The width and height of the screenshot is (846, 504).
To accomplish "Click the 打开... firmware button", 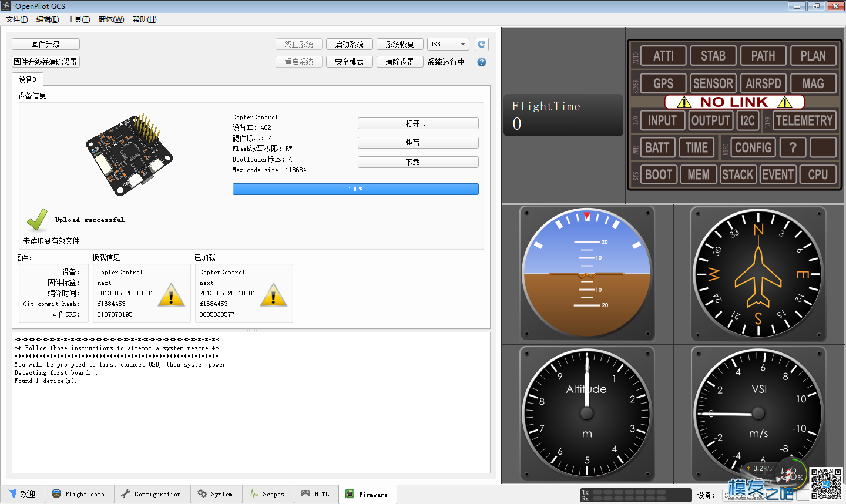I will 418,123.
